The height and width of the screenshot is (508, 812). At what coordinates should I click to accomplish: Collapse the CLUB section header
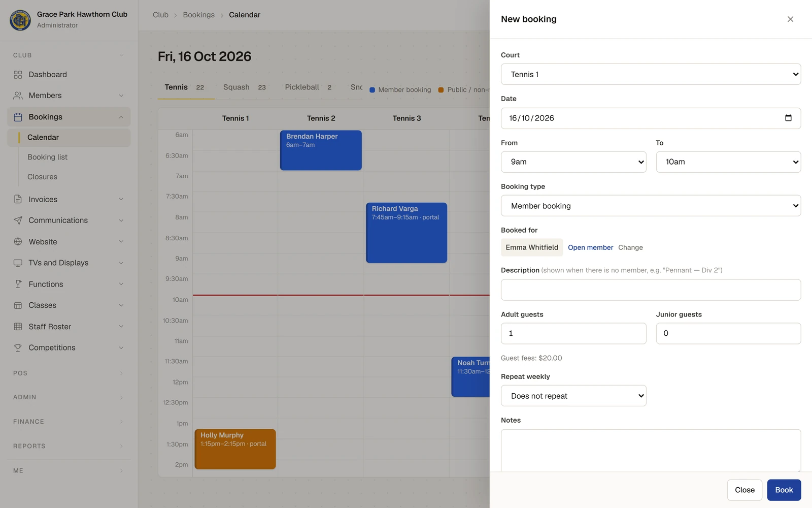coord(69,55)
